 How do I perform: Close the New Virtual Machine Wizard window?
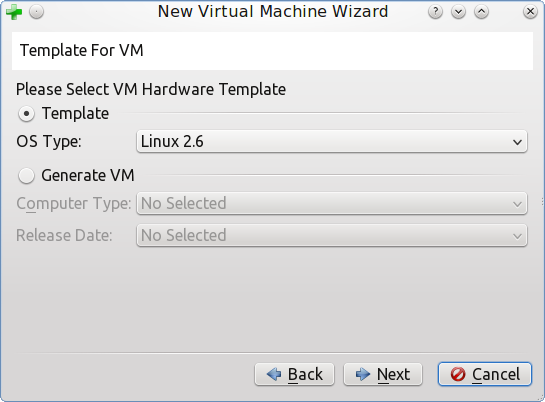(530, 12)
